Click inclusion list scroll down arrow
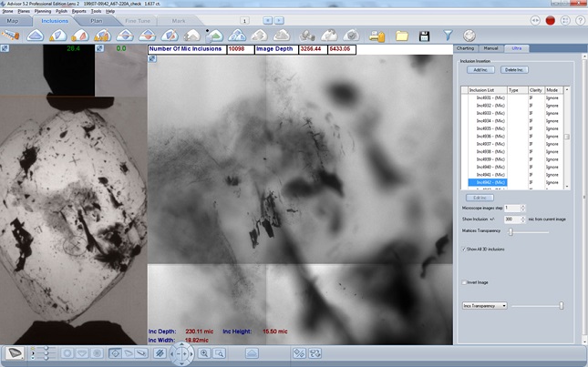This screenshot has height=367, width=588. (567, 186)
